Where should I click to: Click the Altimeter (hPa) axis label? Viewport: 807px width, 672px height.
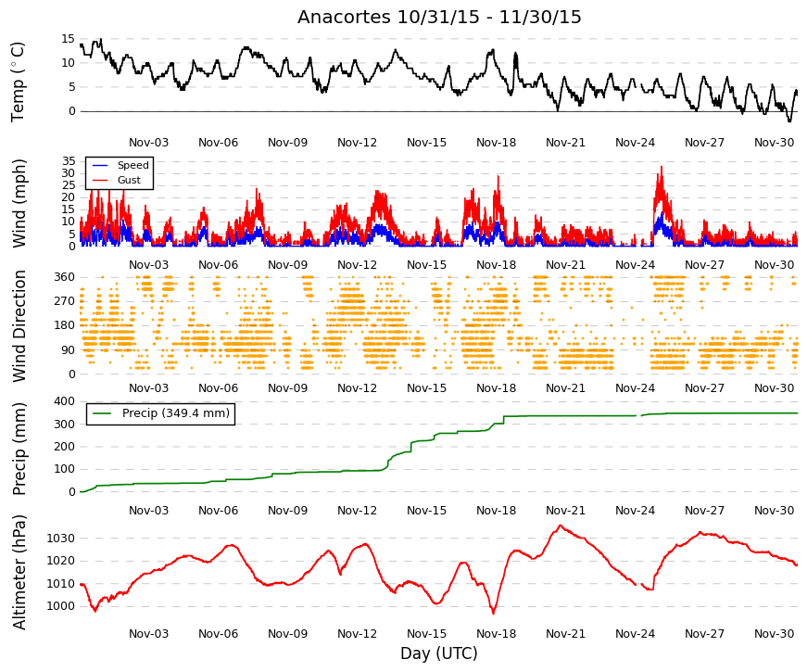19,572
